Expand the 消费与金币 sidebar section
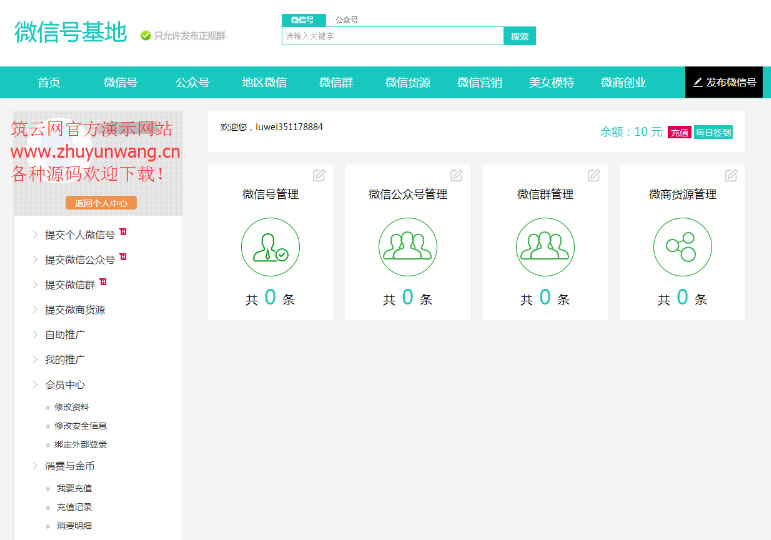 [x=69, y=465]
